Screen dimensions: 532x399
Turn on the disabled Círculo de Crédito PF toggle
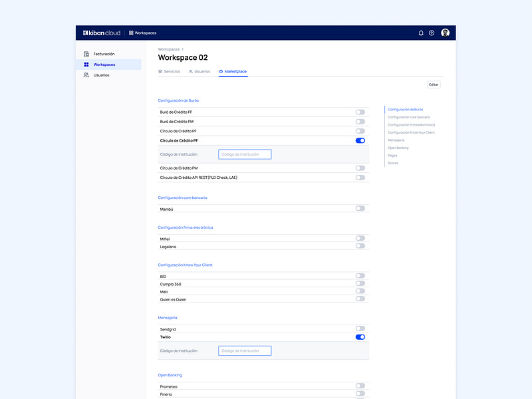(x=360, y=131)
